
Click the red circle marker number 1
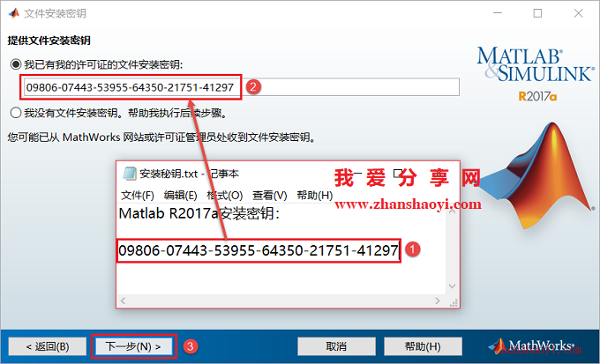tap(413, 249)
